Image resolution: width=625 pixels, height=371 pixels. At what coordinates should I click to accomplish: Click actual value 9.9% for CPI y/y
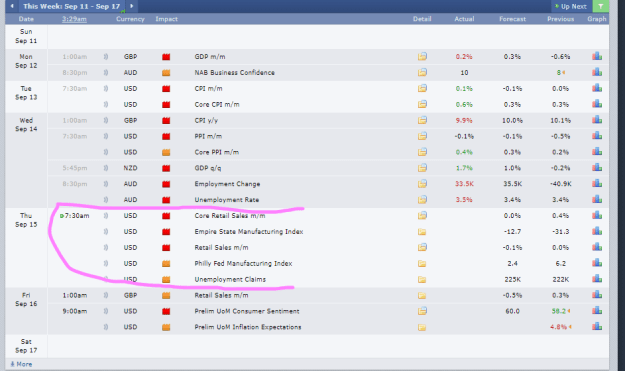click(x=464, y=120)
